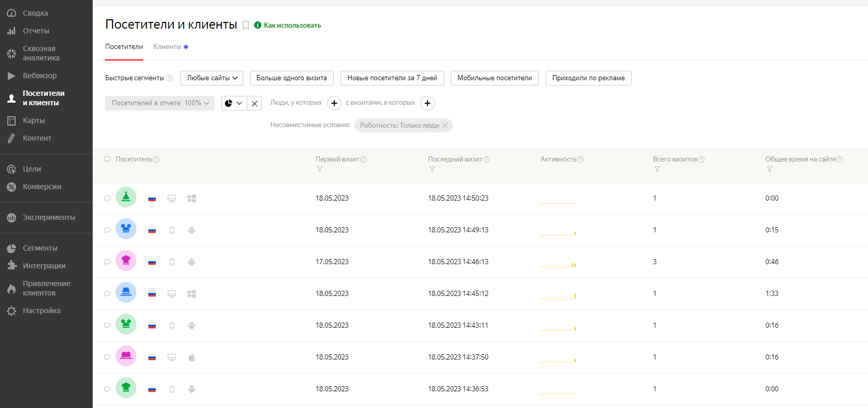Clear the segment with the X button
The width and height of the screenshot is (868, 408).
tap(255, 103)
